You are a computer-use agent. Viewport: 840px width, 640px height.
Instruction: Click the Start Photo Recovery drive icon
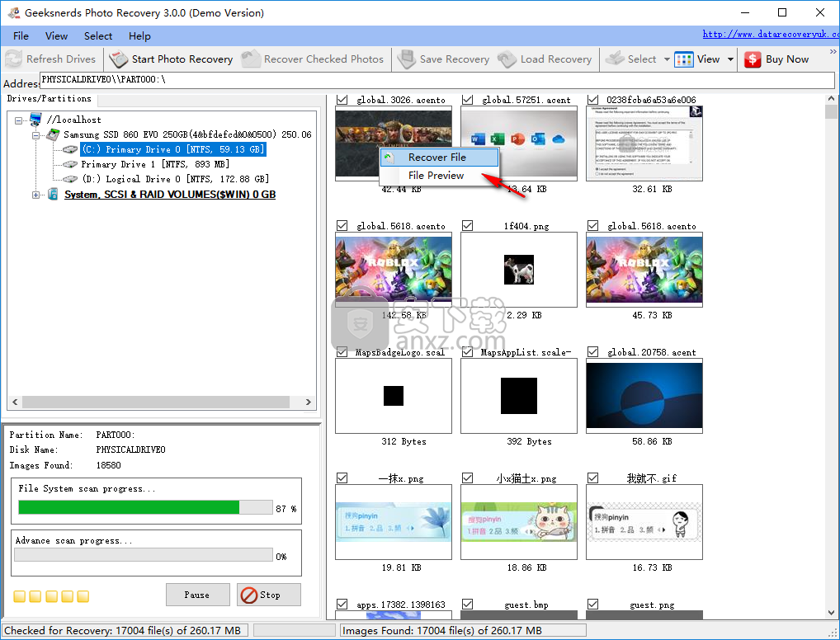[118, 59]
